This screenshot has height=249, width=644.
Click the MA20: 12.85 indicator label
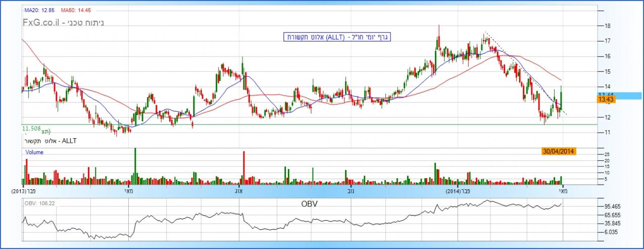coord(39,10)
